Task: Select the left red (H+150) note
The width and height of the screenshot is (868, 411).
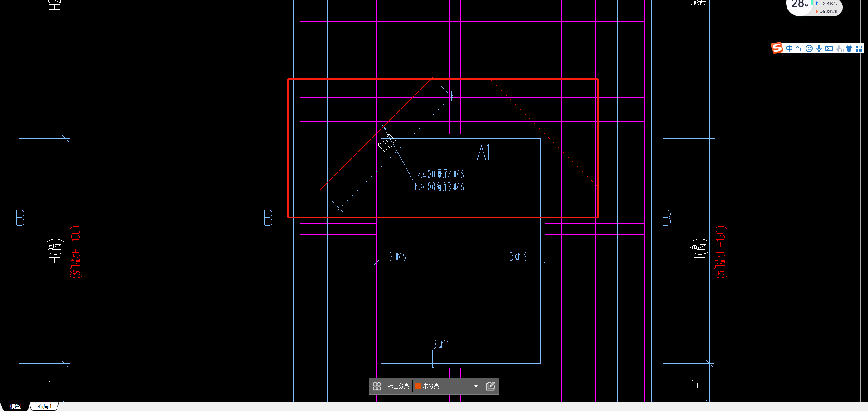Action: click(x=76, y=252)
